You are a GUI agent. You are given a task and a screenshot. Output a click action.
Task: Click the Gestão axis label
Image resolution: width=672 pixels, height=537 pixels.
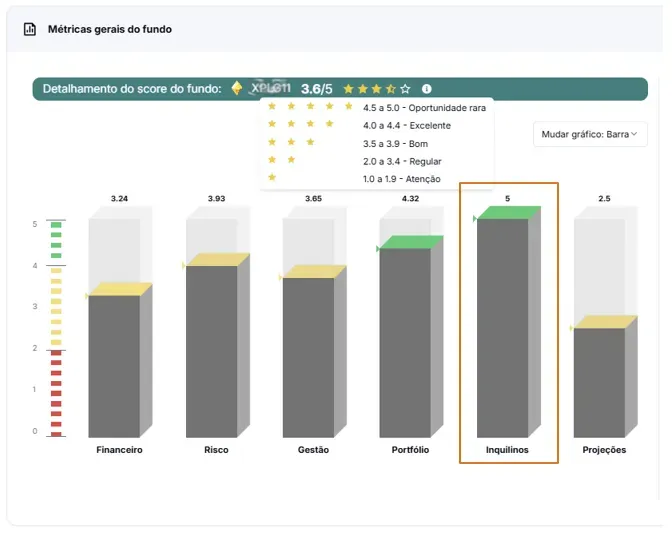pyautogui.click(x=313, y=450)
